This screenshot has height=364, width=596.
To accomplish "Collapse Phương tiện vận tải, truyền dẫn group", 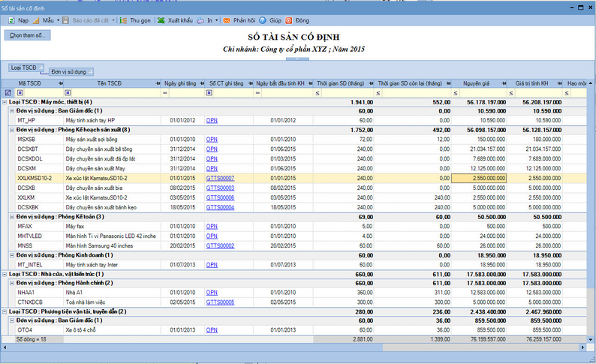I will pos(5,311).
